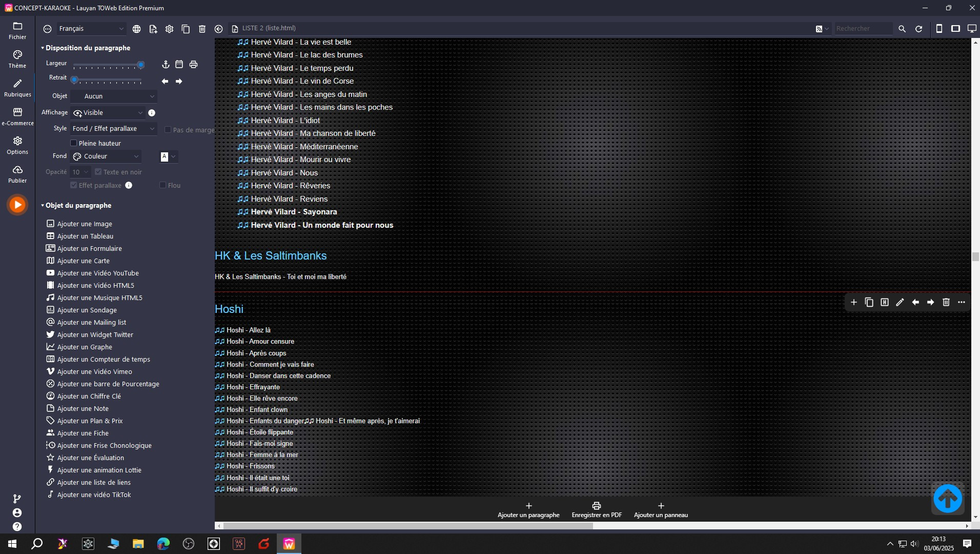Open the e-Commerce section
This screenshot has height=554, width=980.
[x=17, y=116]
